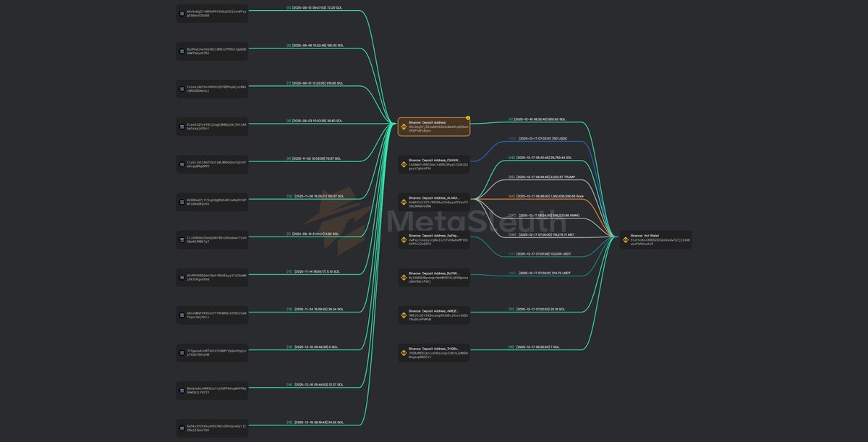Select address text of the 192.87 SOL sender
Image resolution: width=868 pixels, height=442 pixels.
(x=216, y=202)
